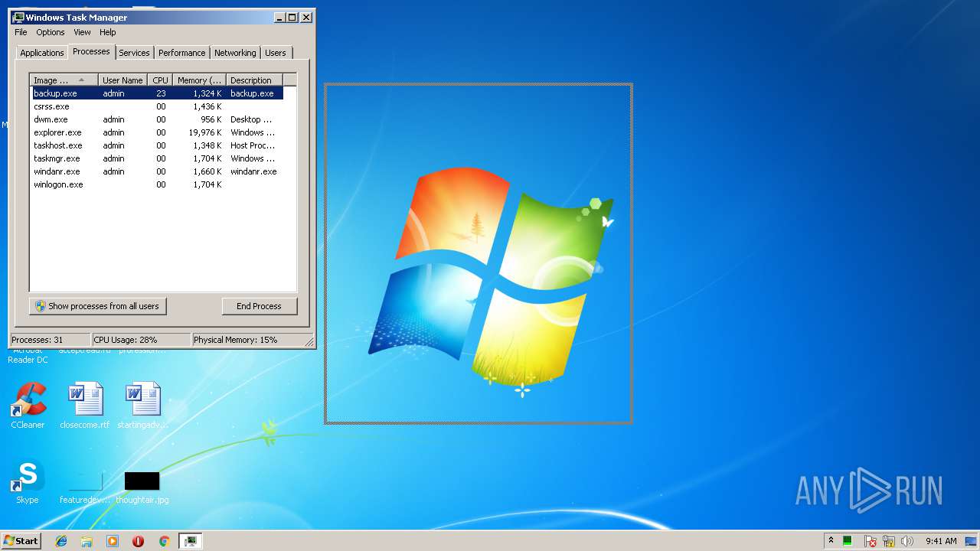Viewport: 980px width, 551px height.
Task: Open the CCleaner desktop shortcut
Action: click(x=28, y=405)
